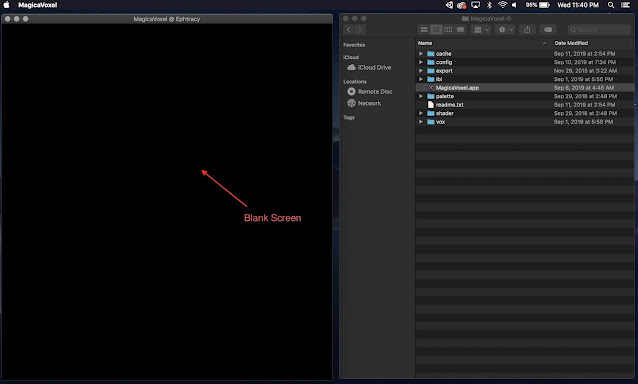Screen dimensions: 638x384
Task: Switch Finder to column view
Action: 448,30
